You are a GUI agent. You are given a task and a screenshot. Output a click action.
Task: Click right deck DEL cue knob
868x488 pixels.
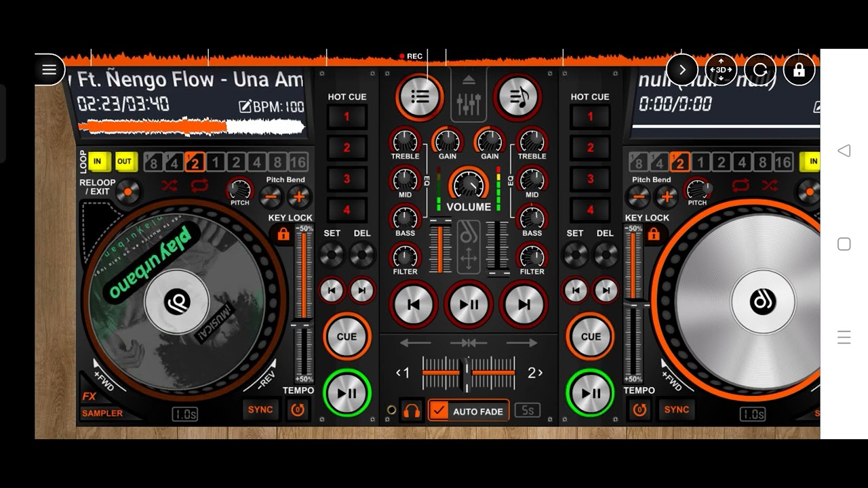pyautogui.click(x=606, y=255)
